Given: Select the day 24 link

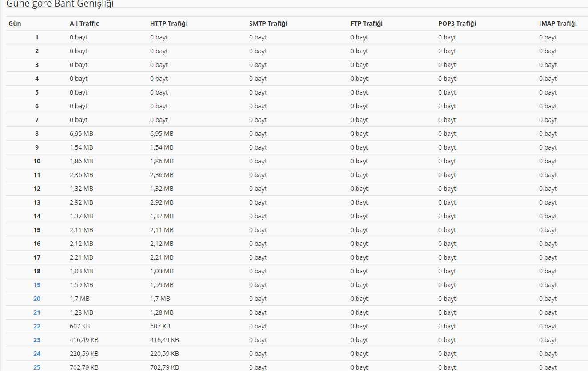Looking at the screenshot, I should click(37, 354).
